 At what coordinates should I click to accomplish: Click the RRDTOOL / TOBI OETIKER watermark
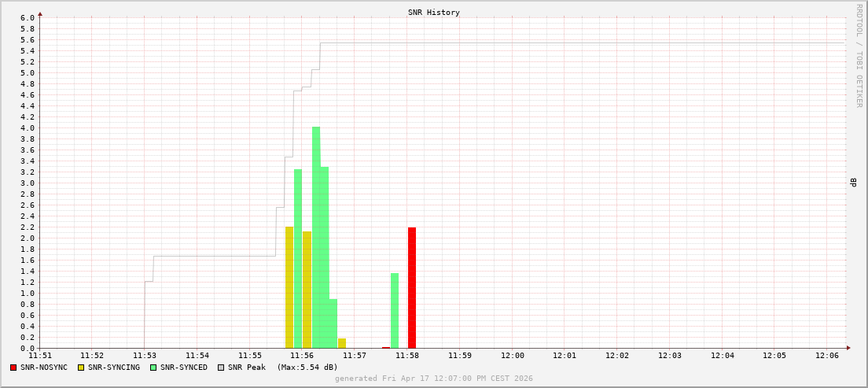(x=859, y=55)
